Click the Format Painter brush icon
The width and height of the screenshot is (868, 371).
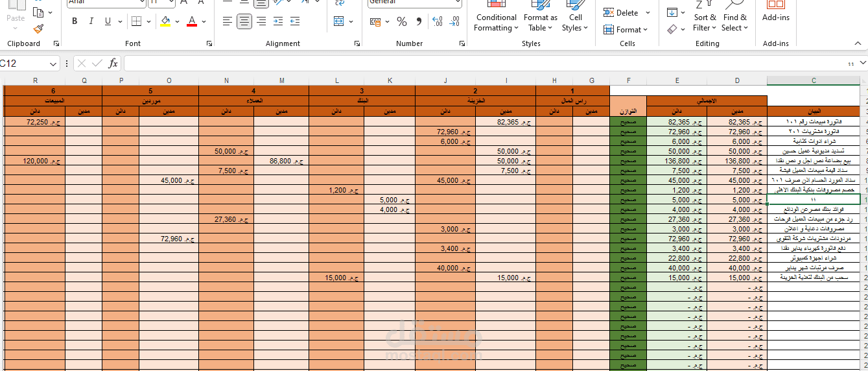38,29
